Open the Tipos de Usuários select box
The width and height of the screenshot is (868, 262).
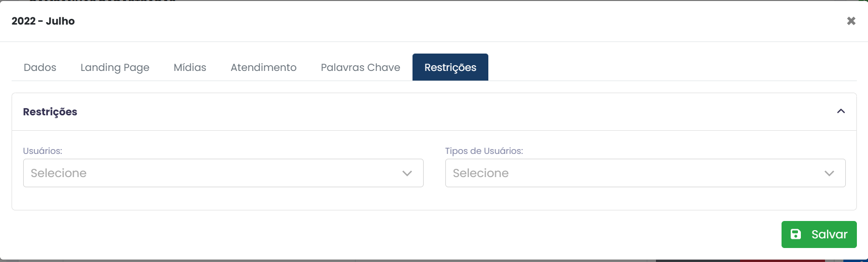click(x=645, y=173)
